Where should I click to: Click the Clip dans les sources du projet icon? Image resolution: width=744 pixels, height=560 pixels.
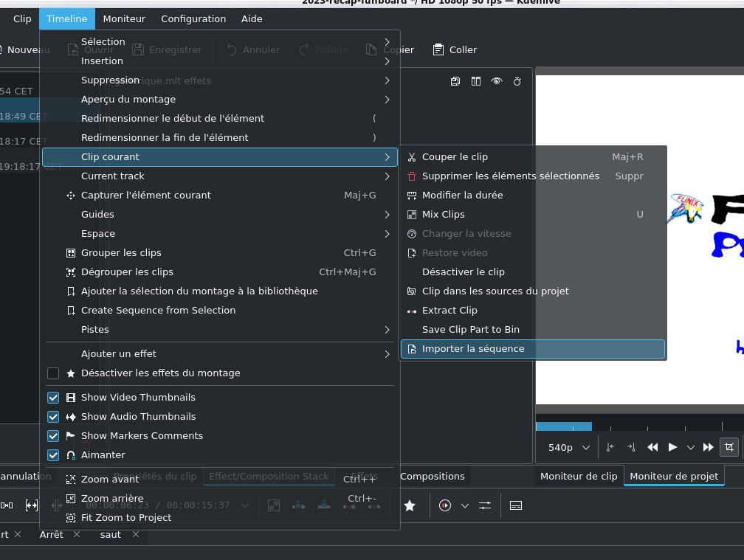pyautogui.click(x=411, y=291)
